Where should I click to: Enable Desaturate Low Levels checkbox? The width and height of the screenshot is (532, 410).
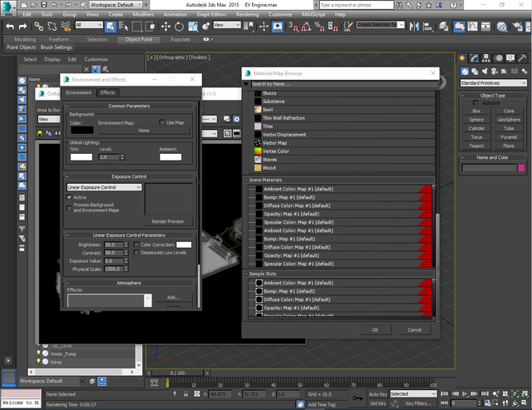point(136,253)
